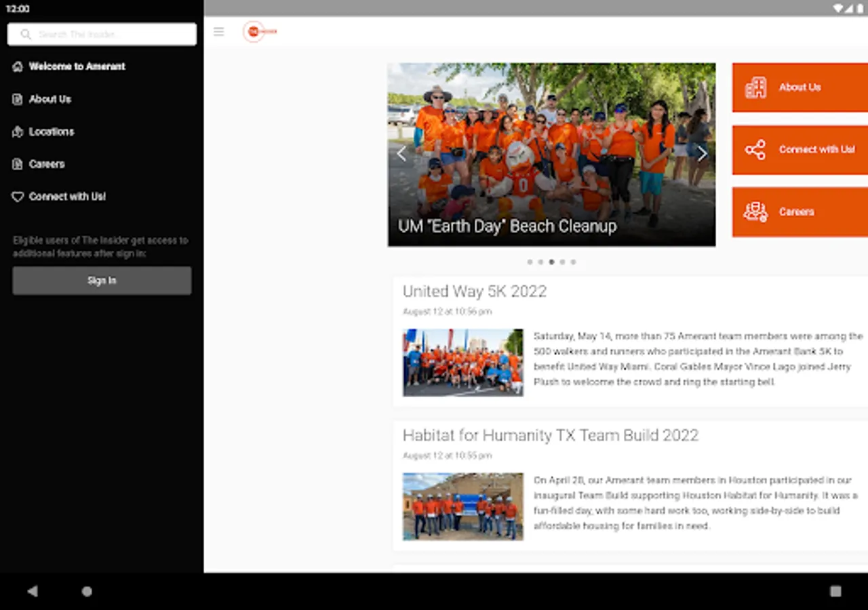Image resolution: width=868 pixels, height=610 pixels.
Task: Click the wifi status icon
Action: [x=838, y=8]
